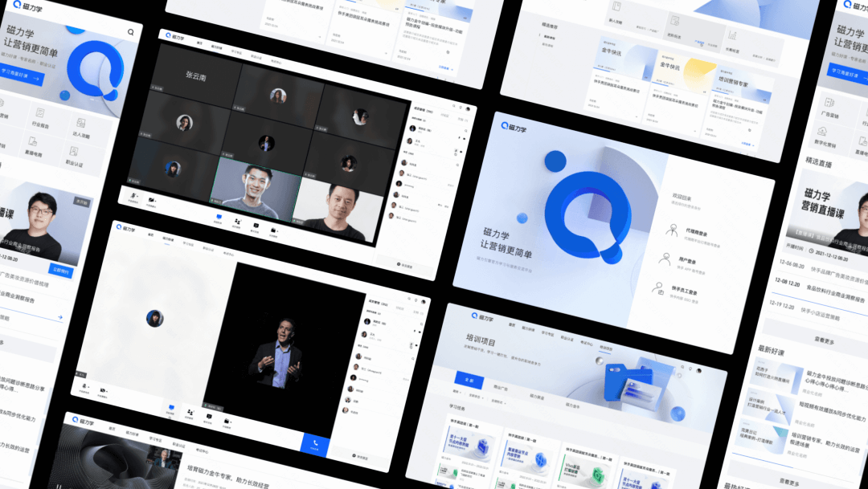
Task: Choose the 快手员工登录 login option
Action: (677, 291)
